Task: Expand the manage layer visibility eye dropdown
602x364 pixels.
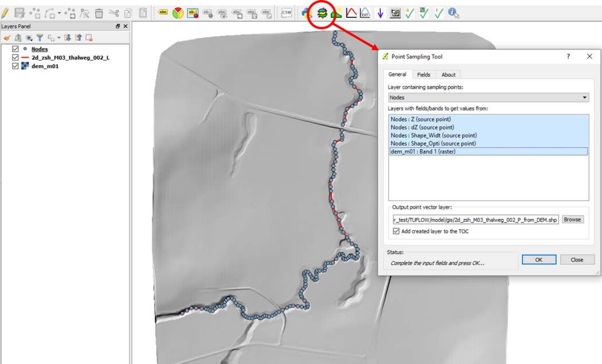Action: pyautogui.click(x=29, y=38)
